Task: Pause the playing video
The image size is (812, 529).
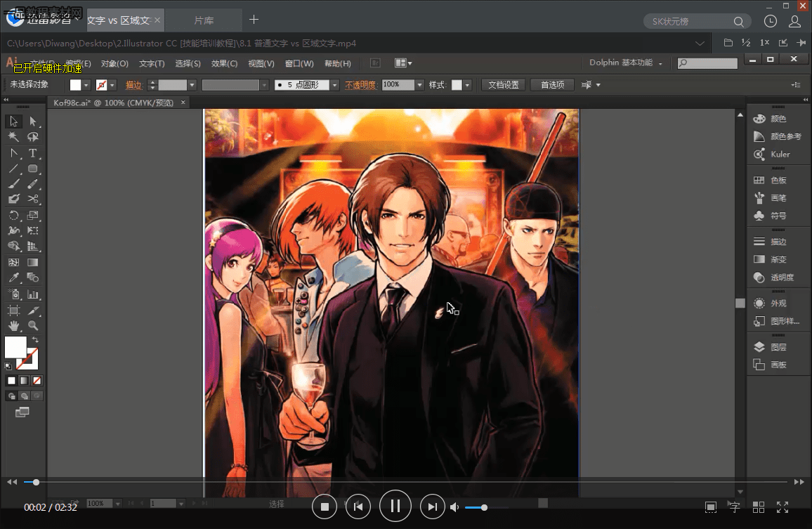Action: point(395,506)
